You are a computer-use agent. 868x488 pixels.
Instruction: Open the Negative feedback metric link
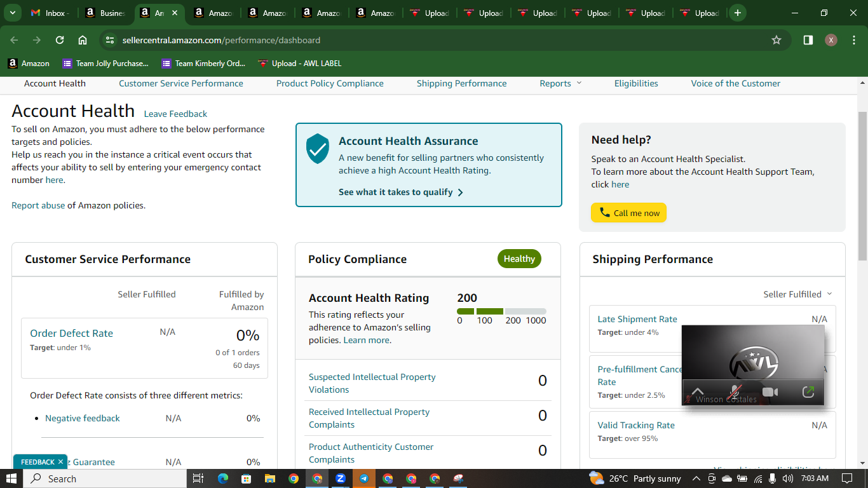point(83,418)
